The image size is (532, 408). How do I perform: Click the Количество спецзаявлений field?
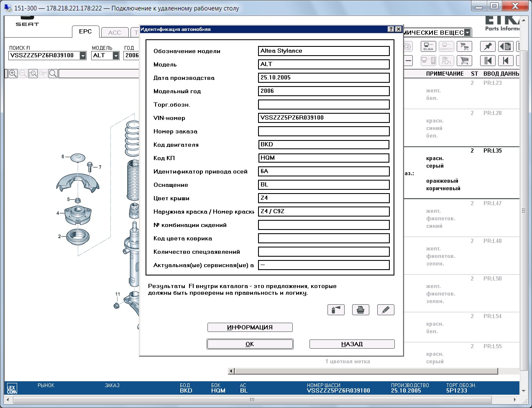tap(324, 252)
